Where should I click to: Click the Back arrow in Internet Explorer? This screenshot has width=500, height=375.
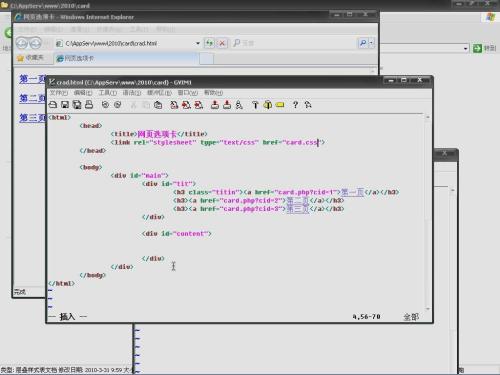point(22,43)
